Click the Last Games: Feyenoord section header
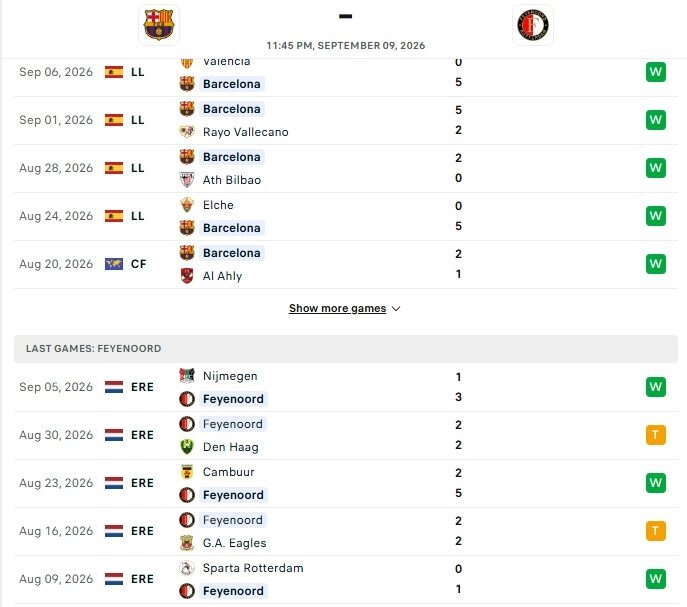The height and width of the screenshot is (607, 687). tap(346, 349)
